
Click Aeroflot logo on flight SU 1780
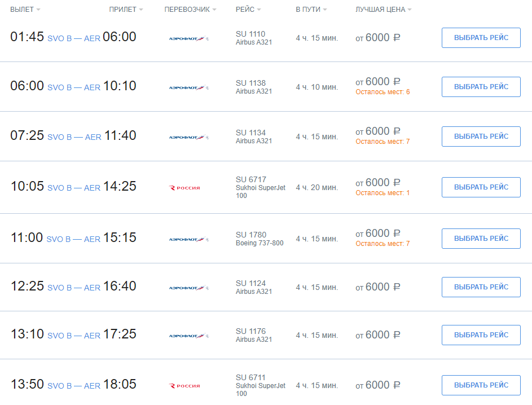pos(189,240)
